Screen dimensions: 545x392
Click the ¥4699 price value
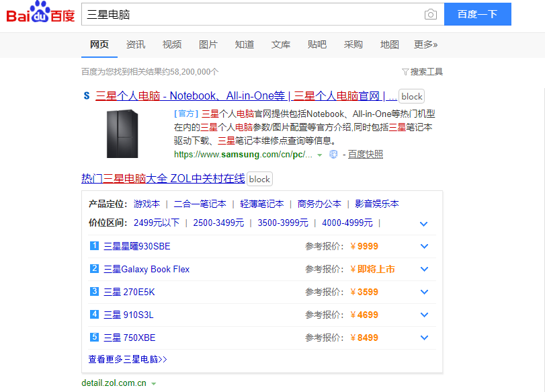coord(364,315)
